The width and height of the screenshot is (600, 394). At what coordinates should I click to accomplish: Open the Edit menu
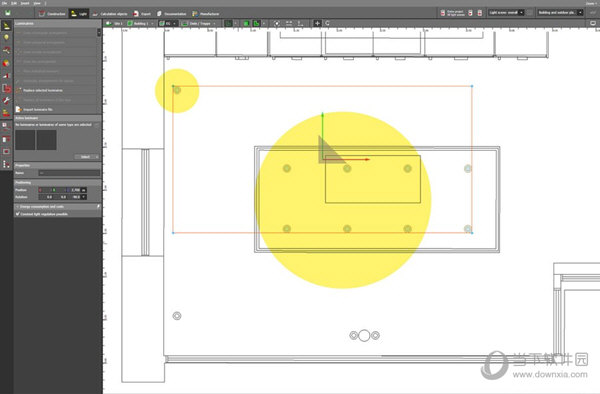14,3
